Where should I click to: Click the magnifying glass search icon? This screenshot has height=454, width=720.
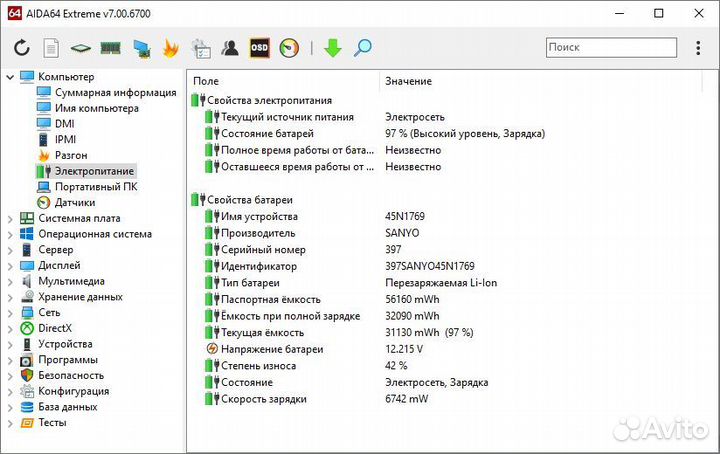pos(362,48)
